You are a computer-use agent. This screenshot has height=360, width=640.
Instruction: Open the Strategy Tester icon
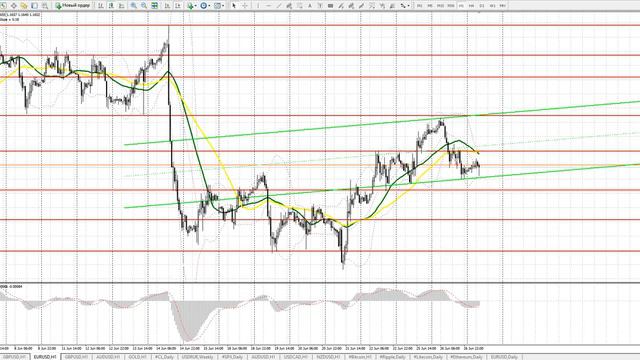coord(45,6)
